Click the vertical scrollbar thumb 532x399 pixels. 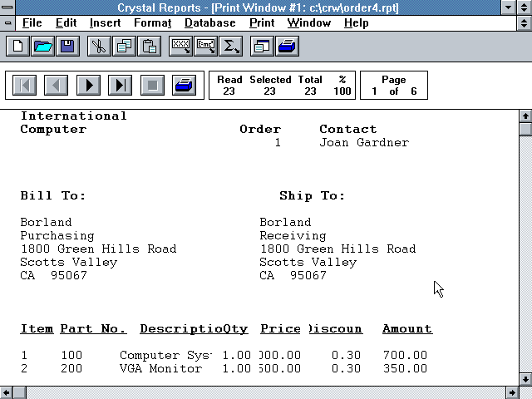click(x=525, y=130)
